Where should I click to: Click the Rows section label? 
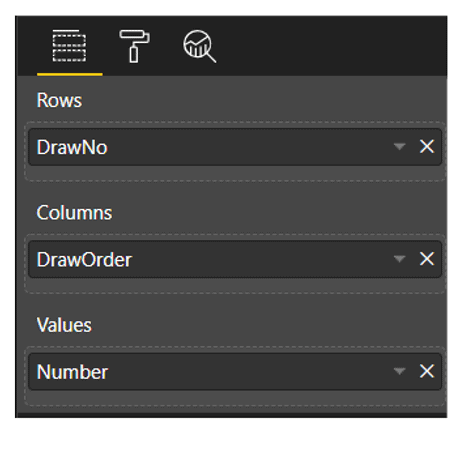59,100
